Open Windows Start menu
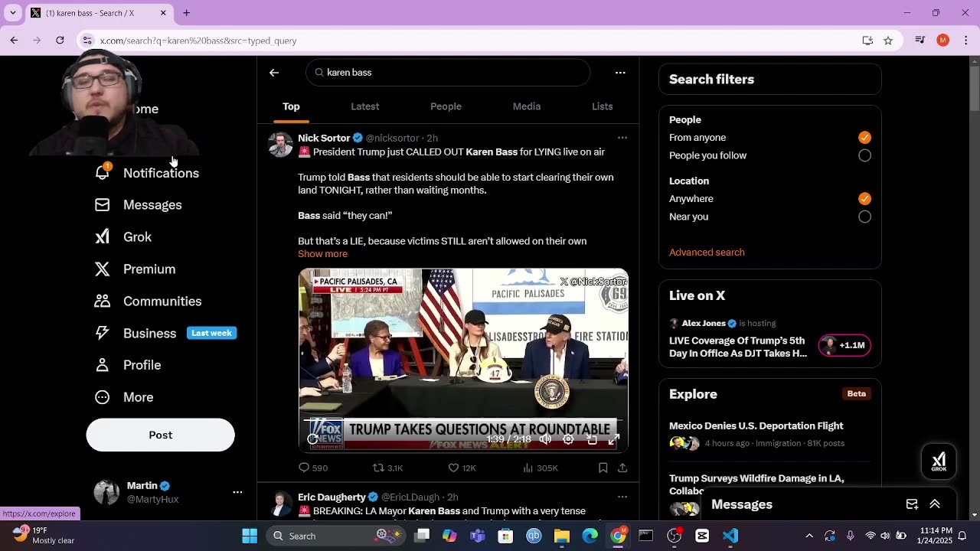This screenshot has width=980, height=551. [x=250, y=536]
